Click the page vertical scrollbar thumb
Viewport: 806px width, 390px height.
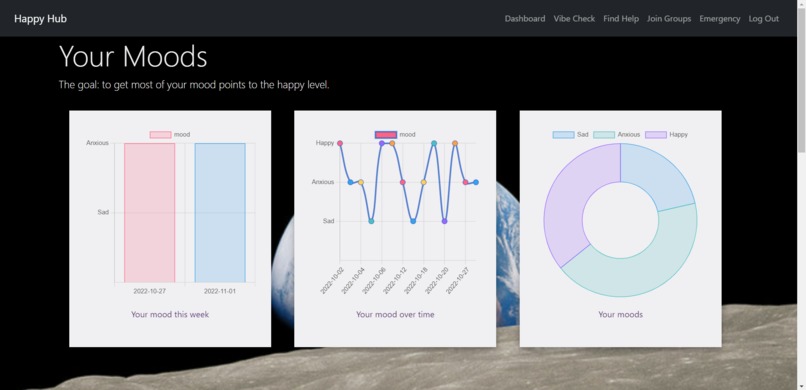pos(801,80)
